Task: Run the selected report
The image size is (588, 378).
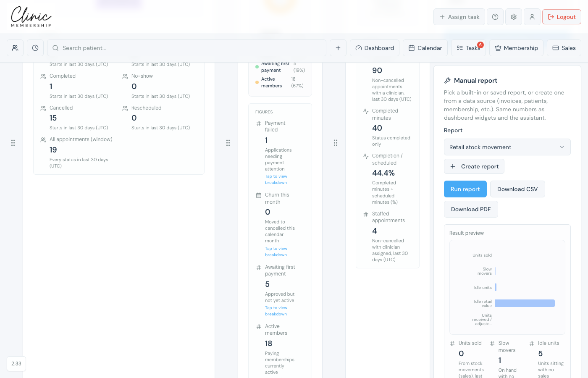Action: tap(465, 189)
